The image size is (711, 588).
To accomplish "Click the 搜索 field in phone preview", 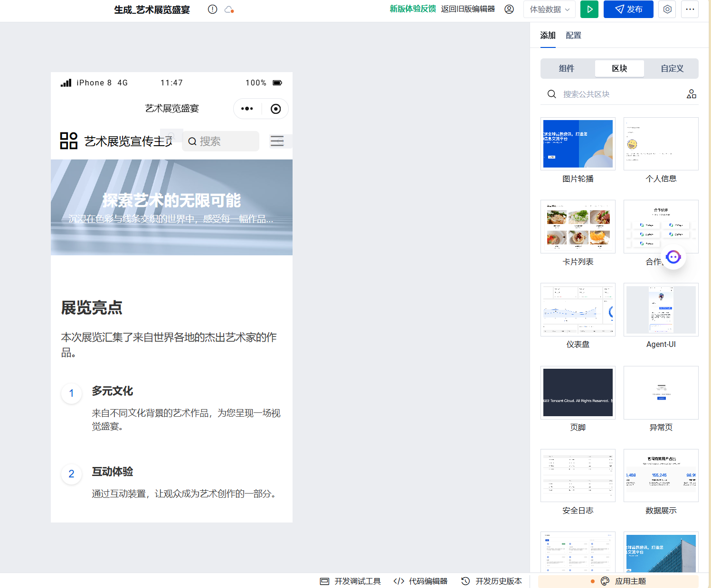I will point(221,141).
